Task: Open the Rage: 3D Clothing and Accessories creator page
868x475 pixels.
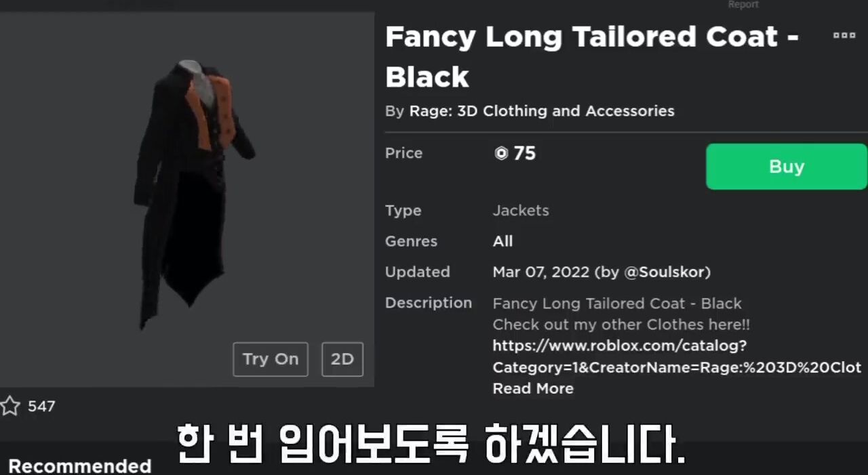Action: point(542,111)
